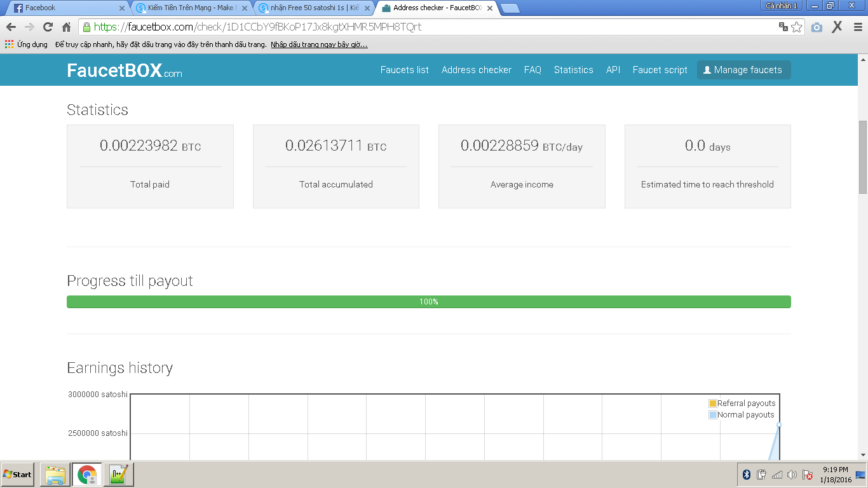Image resolution: width=868 pixels, height=488 pixels.
Task: Open the Address checker nav link
Action: pos(477,70)
